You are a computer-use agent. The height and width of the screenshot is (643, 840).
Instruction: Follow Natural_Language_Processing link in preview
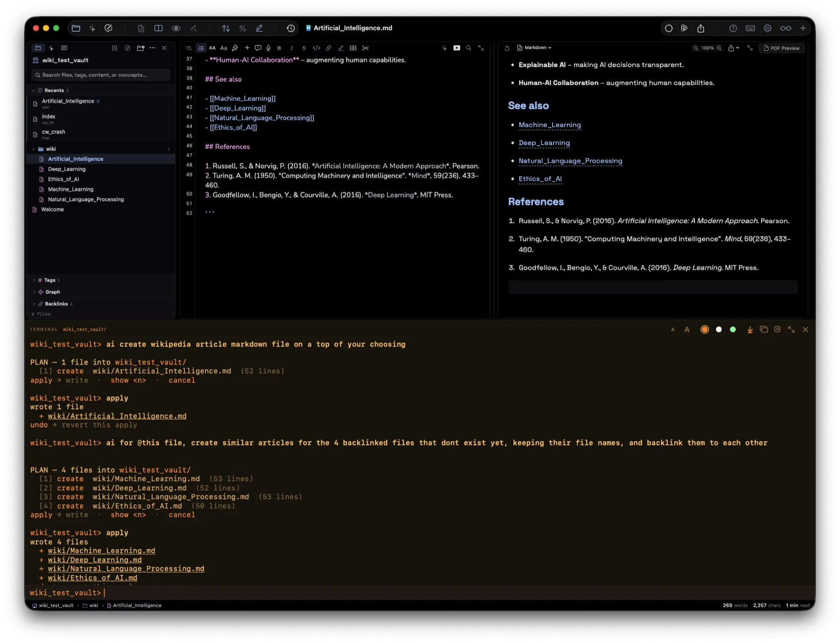coord(570,161)
